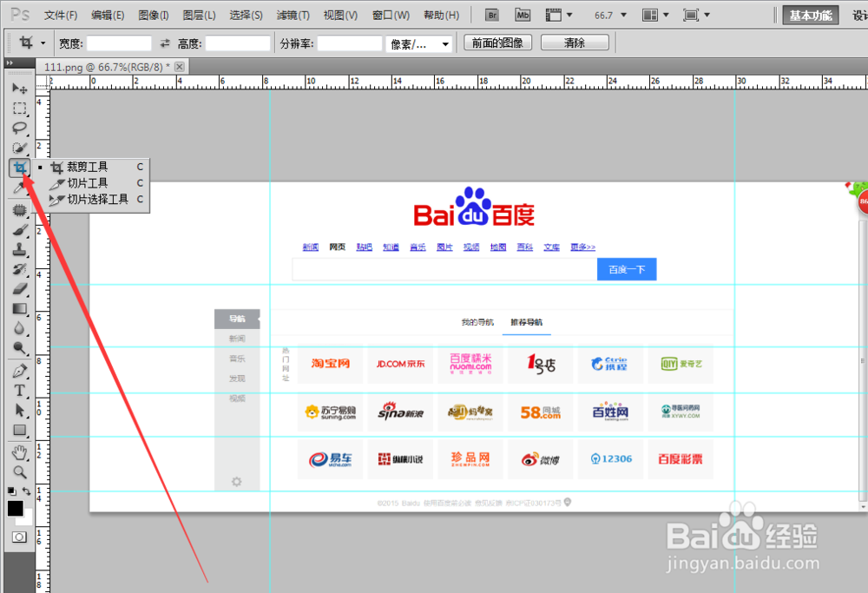Swap width and height values

pos(165,43)
